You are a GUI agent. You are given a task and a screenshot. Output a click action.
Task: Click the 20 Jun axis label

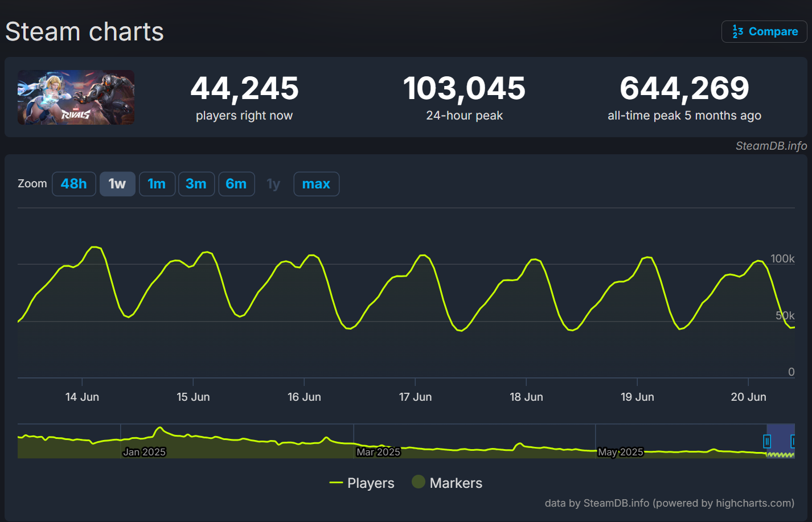(748, 397)
